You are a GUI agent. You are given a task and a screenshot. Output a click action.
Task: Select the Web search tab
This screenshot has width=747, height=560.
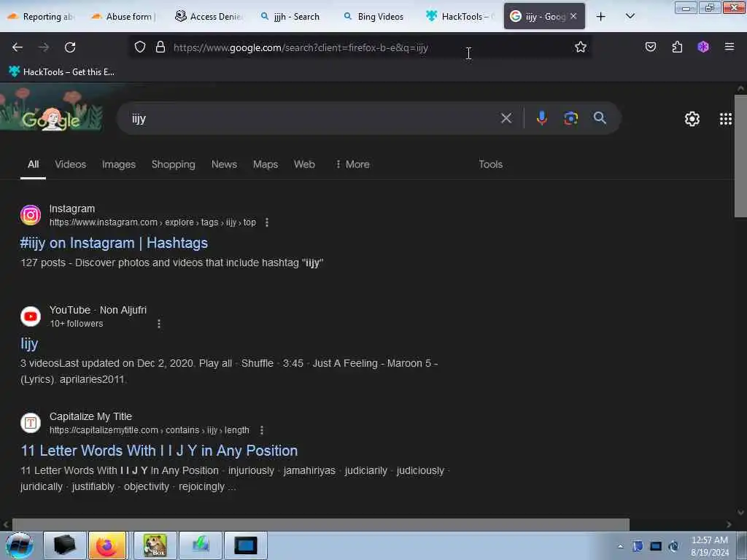coord(304,164)
